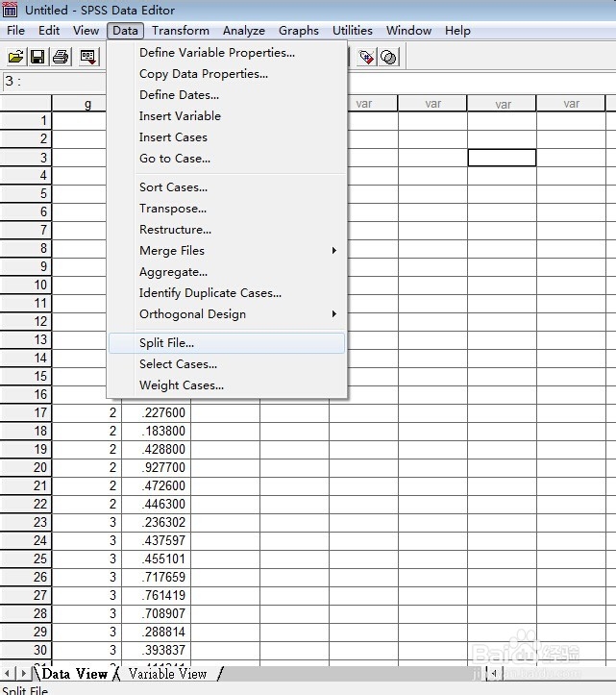Click cell containing .761419
This screenshot has height=695, width=616.
click(x=157, y=595)
